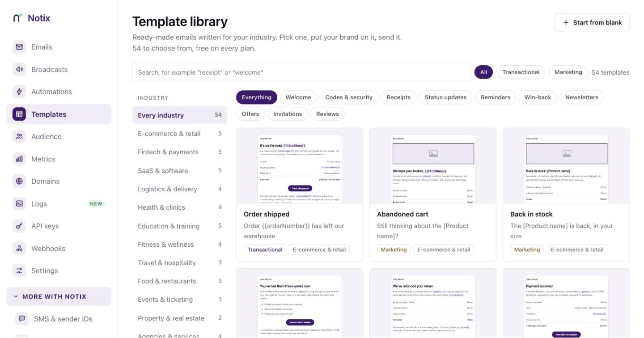The image size is (644, 338).
Task: Click the Metrics bar chart icon
Action: pos(19,159)
